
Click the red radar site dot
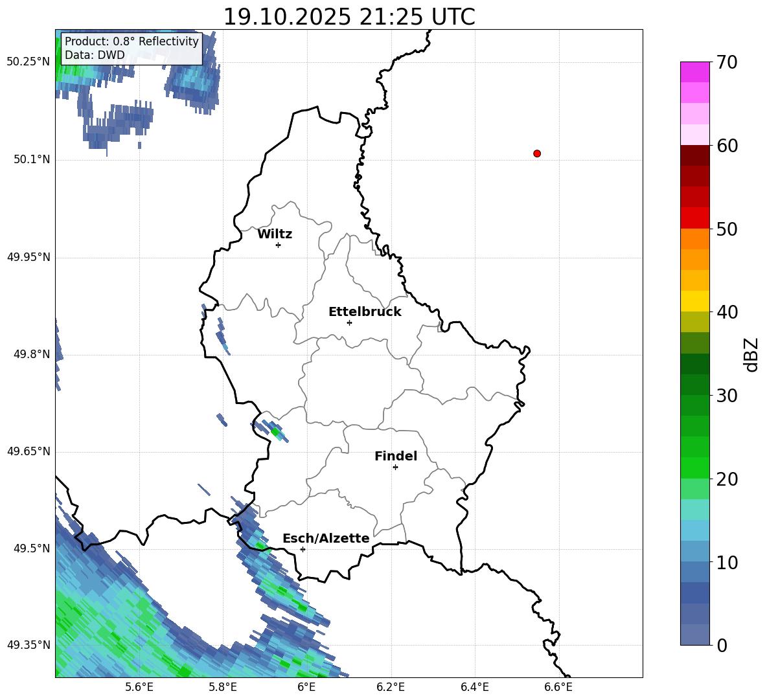click(537, 153)
